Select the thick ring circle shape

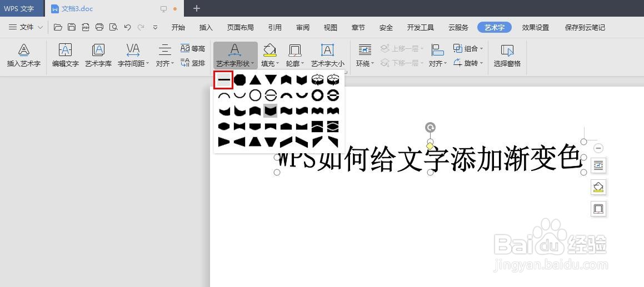(317, 95)
